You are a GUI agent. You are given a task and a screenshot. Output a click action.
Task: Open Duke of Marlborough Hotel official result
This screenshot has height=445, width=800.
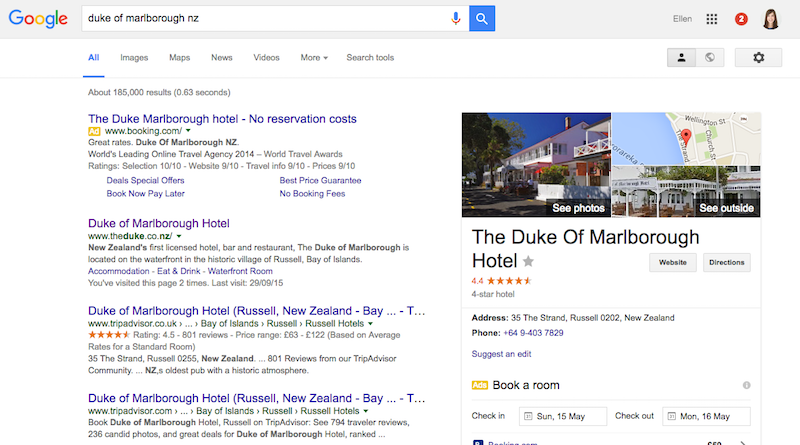click(159, 224)
